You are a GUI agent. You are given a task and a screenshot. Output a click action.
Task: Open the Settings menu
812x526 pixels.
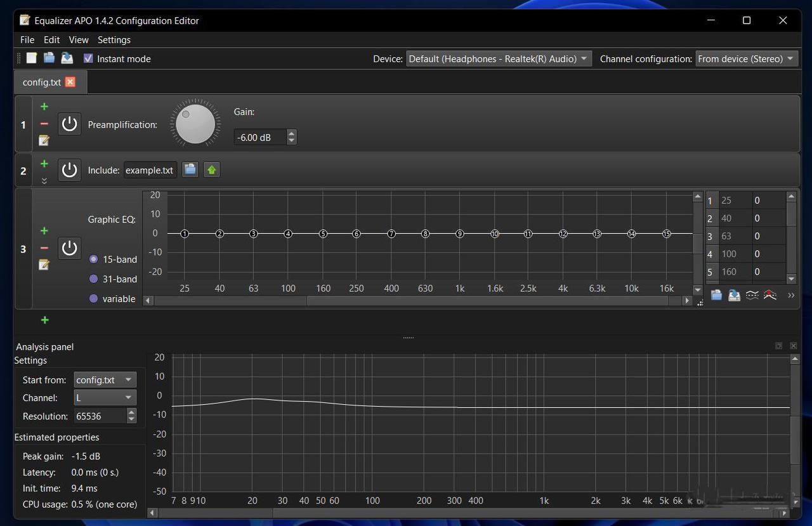(114, 39)
